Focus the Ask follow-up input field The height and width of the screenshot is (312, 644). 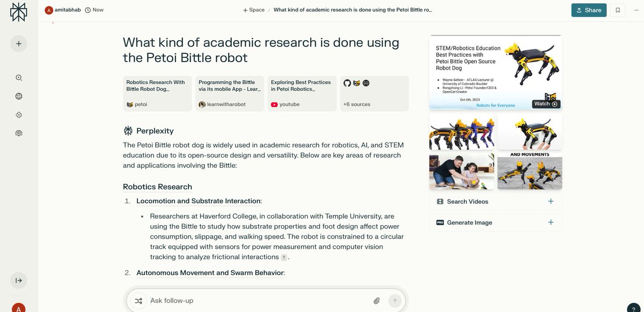tap(258, 301)
